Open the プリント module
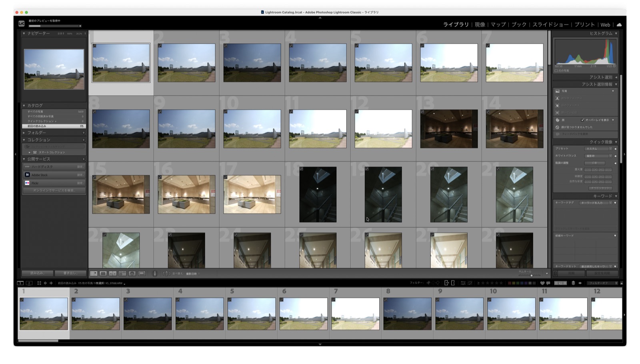This screenshot has height=364, width=640. tap(585, 24)
